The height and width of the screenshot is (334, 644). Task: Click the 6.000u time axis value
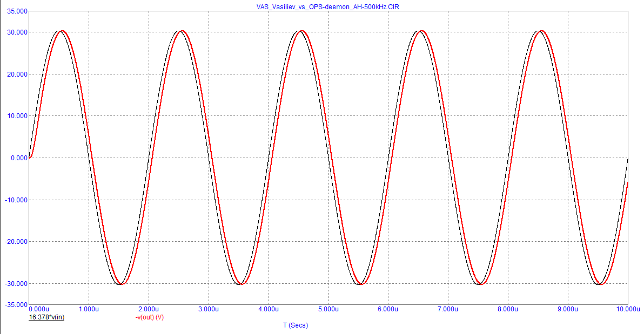tap(388, 309)
